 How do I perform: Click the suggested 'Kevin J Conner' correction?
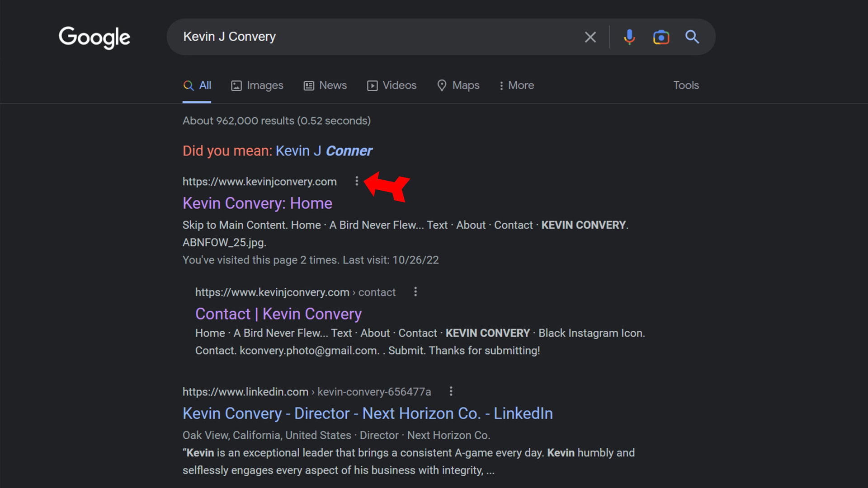pos(324,150)
